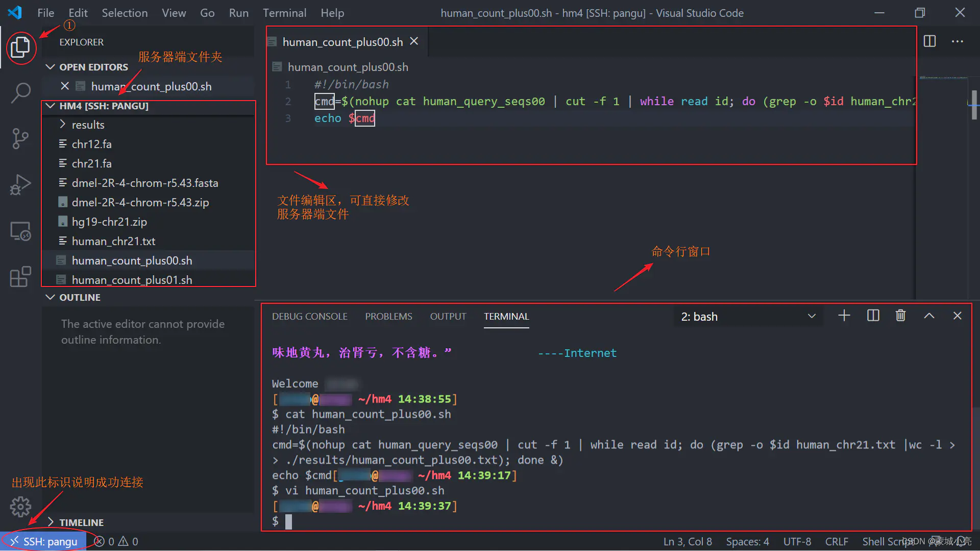Open the Explorer view in activity bar

point(20,47)
